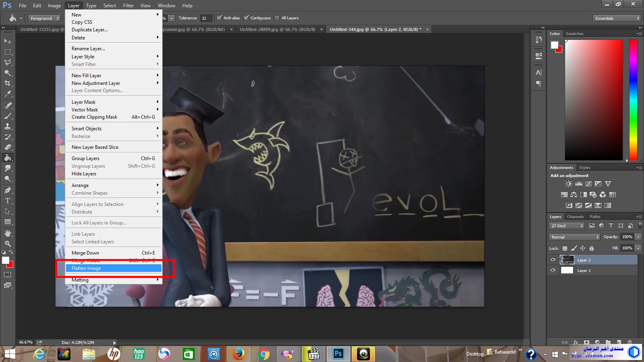Choose Flatten Image from Layer menu
Image resolution: width=644 pixels, height=362 pixels.
pyautogui.click(x=86, y=268)
